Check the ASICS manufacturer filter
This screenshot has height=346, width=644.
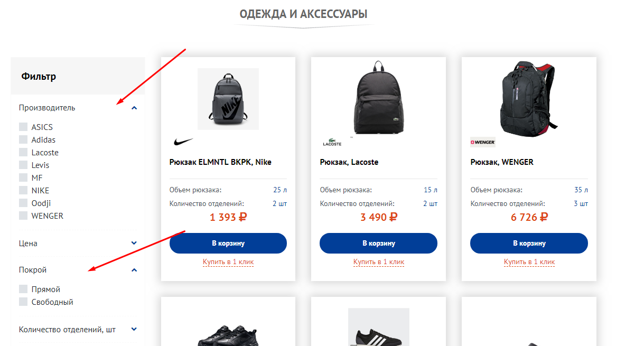(x=23, y=127)
